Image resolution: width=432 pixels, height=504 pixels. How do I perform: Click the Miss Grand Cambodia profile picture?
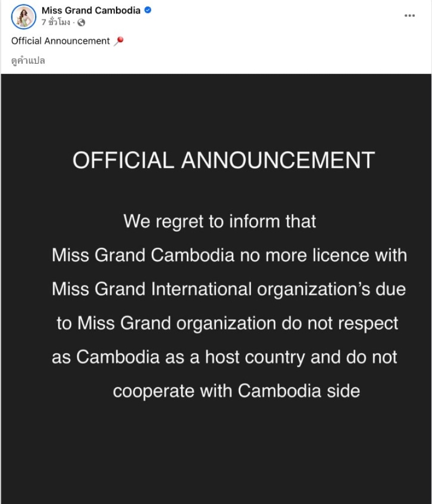click(x=23, y=16)
